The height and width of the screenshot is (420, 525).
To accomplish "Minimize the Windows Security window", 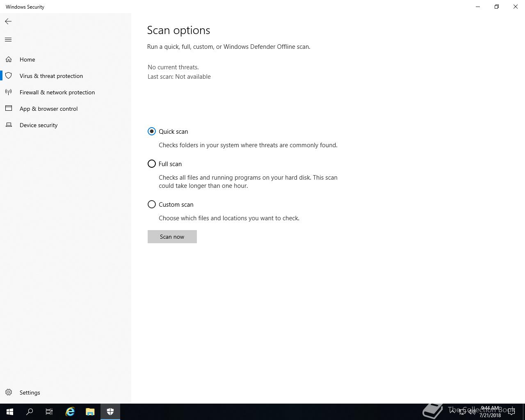I will (478, 7).
